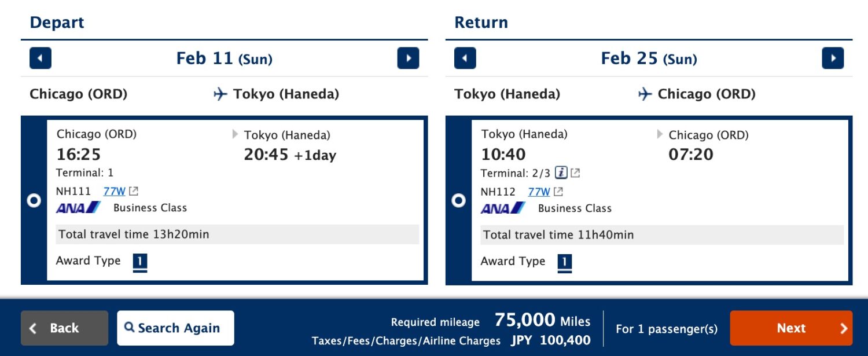Click the Award Type 1 icon on the depart flight
The image size is (868, 356).
(x=139, y=260)
